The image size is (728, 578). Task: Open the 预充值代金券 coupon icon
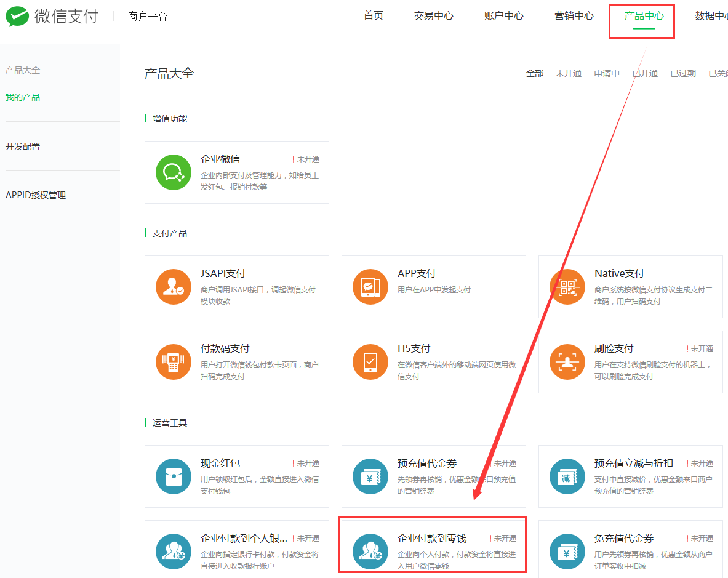[x=370, y=477]
